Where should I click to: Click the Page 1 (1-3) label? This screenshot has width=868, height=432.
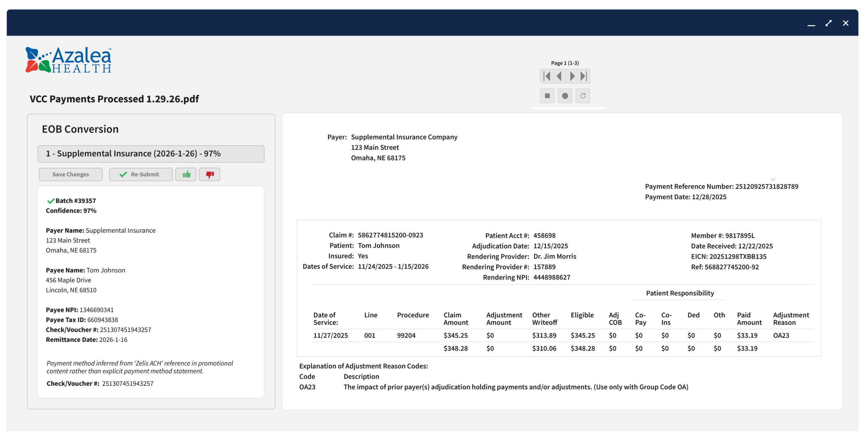565,63
